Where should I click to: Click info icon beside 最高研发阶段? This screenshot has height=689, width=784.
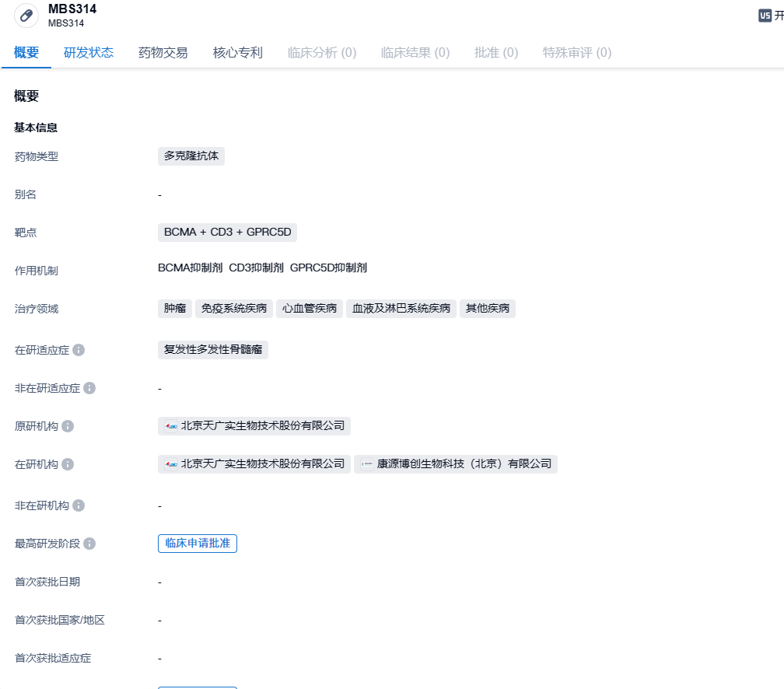point(89,544)
